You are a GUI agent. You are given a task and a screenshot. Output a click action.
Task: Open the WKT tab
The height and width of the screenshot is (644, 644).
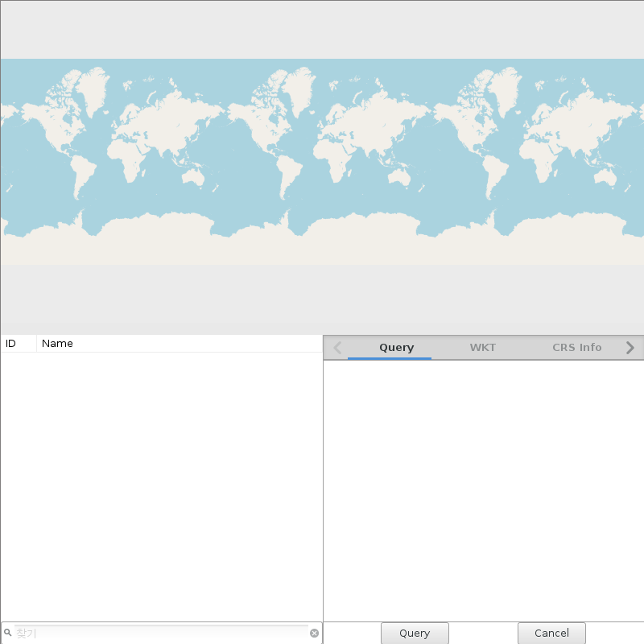coord(483,348)
